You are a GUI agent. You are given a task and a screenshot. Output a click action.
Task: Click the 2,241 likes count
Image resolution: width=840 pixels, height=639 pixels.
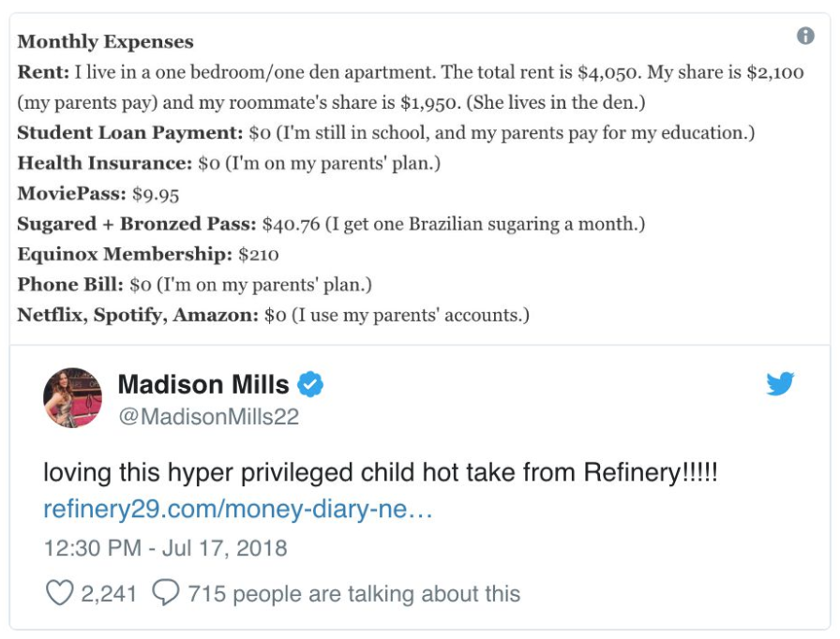click(109, 593)
